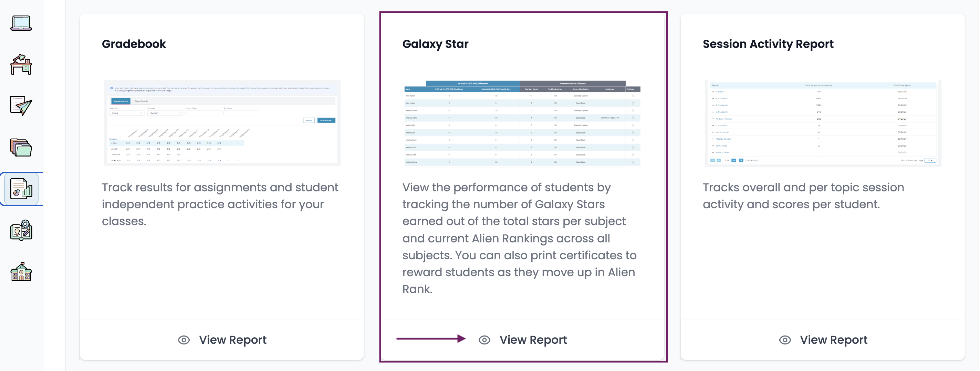The image size is (980, 371).
Task: View Report for Session Activity Report
Action: point(834,340)
